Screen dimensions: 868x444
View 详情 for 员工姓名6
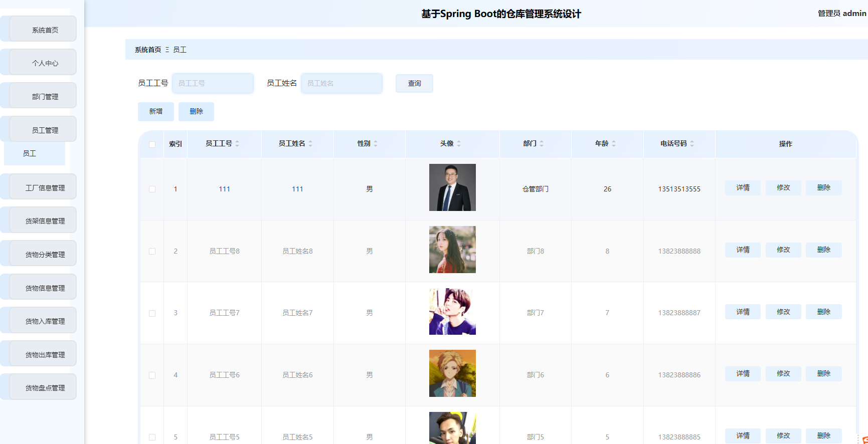(743, 373)
